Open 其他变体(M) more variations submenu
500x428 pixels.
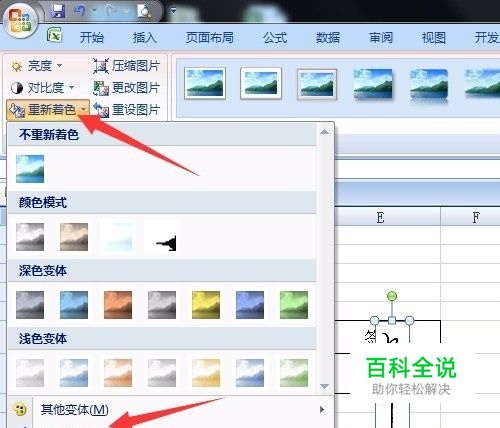click(x=170, y=410)
